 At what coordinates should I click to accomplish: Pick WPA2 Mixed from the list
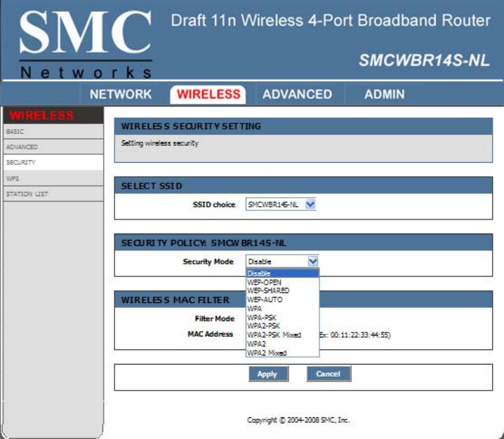(x=283, y=353)
